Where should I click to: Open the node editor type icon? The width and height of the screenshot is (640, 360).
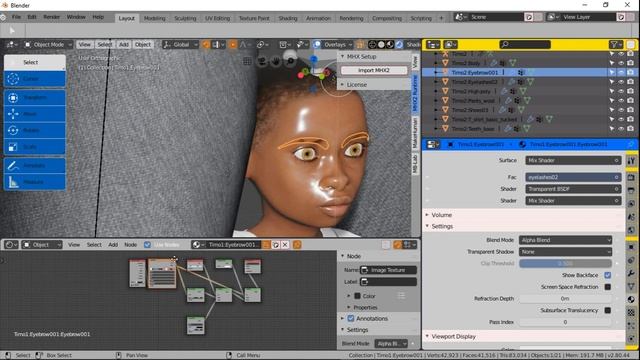coord(11,244)
